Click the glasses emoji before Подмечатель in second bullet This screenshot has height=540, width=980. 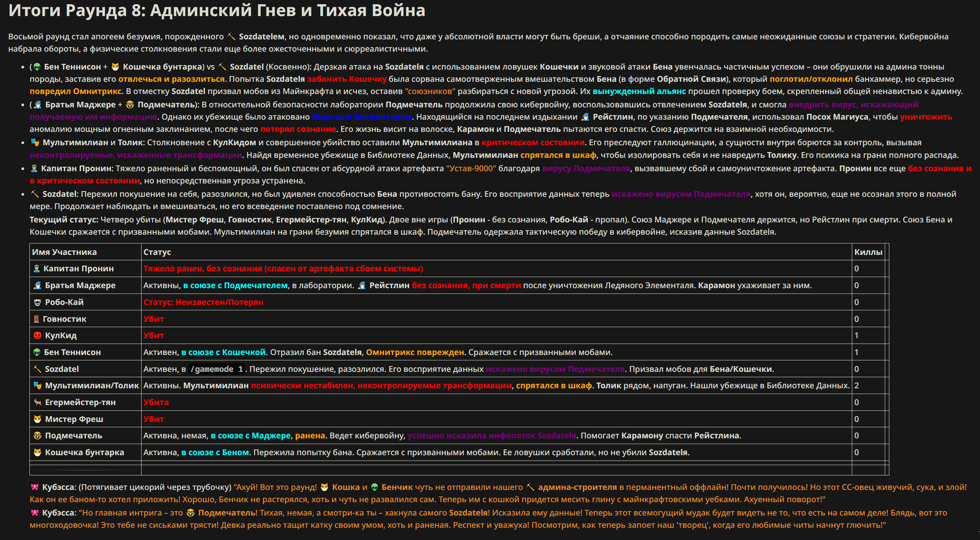pyautogui.click(x=130, y=105)
